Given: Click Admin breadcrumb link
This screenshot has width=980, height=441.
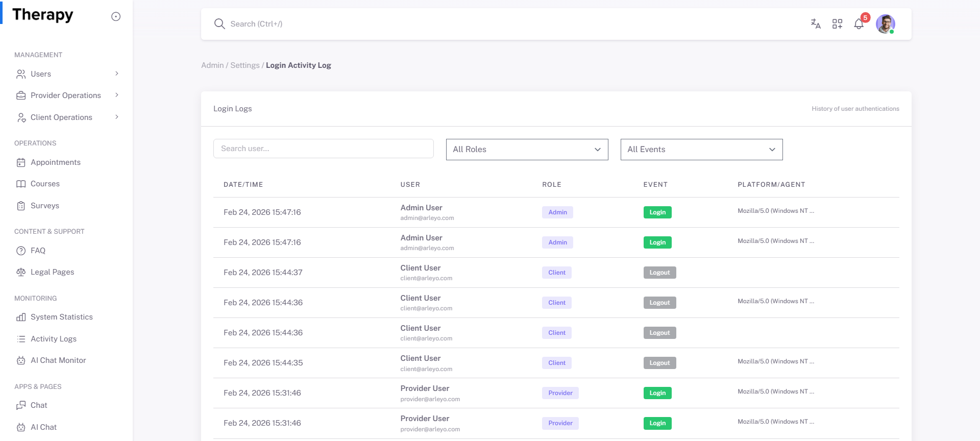Looking at the screenshot, I should click(x=212, y=65).
